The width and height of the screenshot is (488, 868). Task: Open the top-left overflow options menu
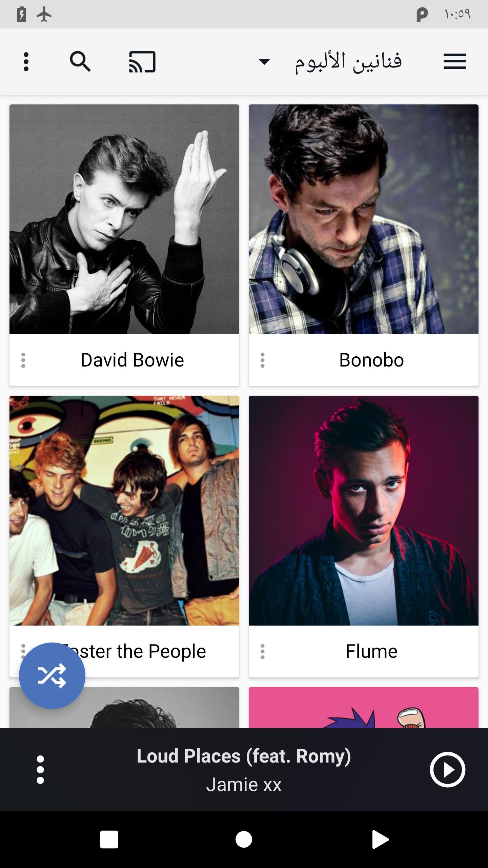[26, 62]
